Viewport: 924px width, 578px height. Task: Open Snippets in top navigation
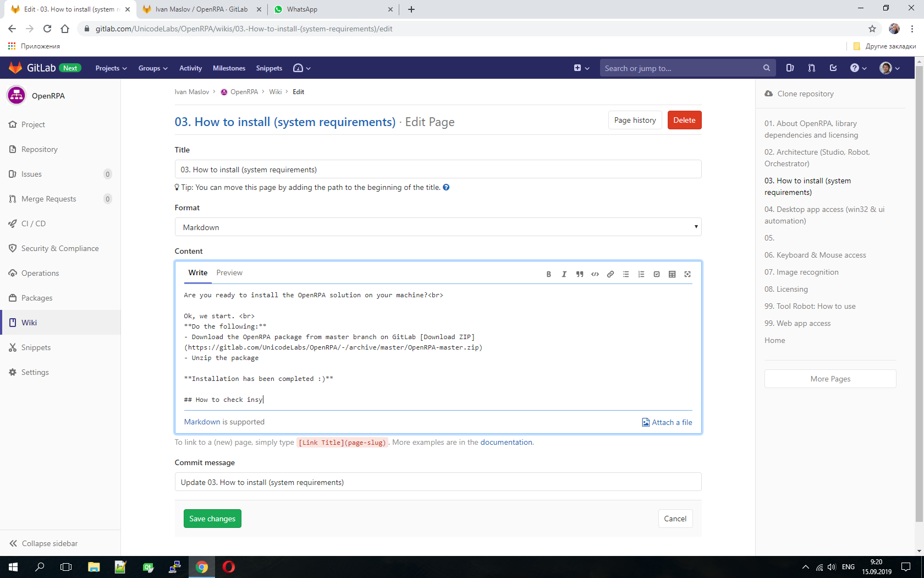click(269, 68)
